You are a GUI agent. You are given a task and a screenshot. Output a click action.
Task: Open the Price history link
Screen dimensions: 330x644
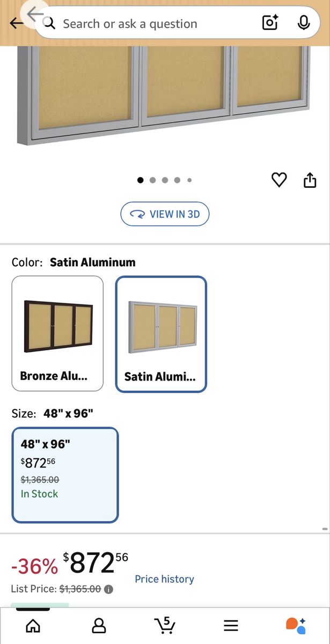point(164,579)
